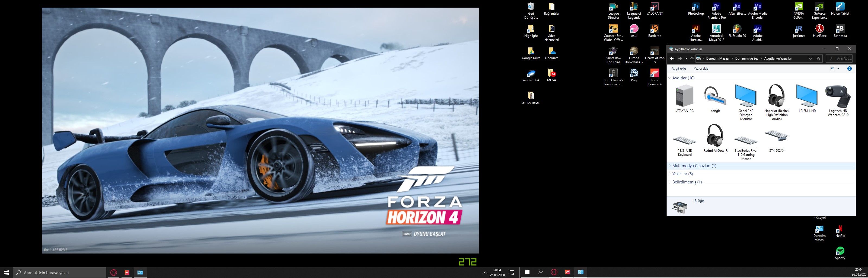Select the Adobe Audition desktop shortcut
The image size is (868, 278).
point(758,33)
